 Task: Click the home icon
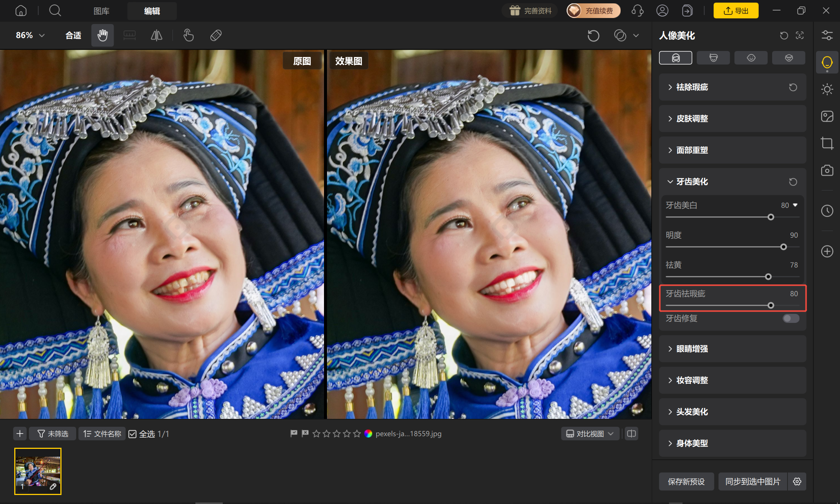[x=21, y=10]
